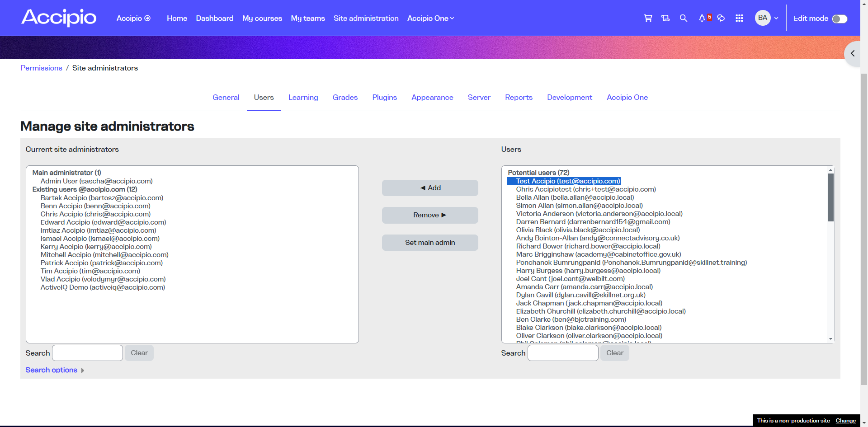
Task: Select ActiveIQ Demo administrator entry
Action: pos(103,287)
